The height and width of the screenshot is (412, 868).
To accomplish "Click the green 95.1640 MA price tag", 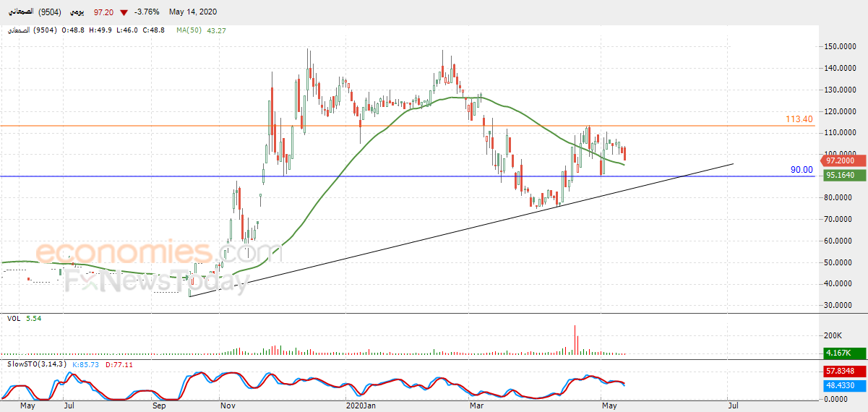I will (843, 175).
